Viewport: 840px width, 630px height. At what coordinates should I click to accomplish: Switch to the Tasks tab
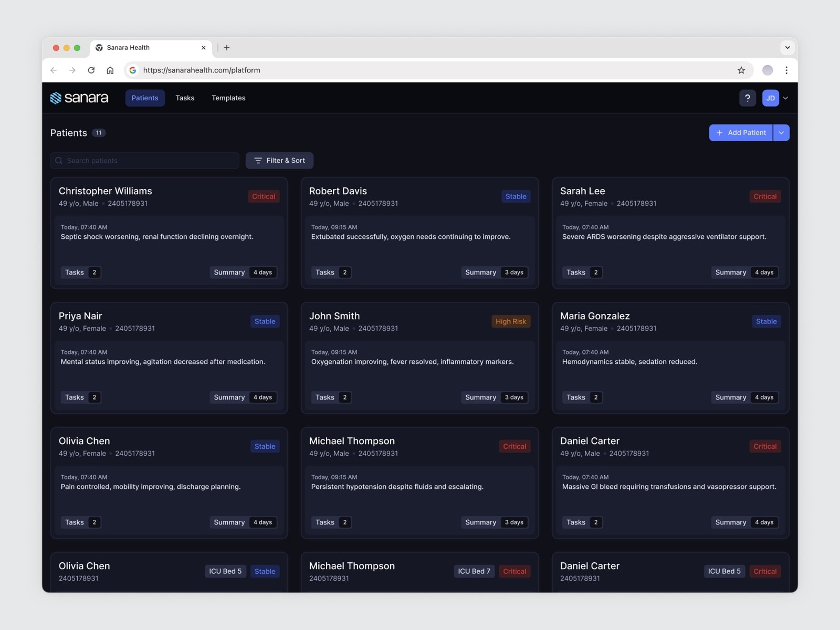click(x=185, y=98)
